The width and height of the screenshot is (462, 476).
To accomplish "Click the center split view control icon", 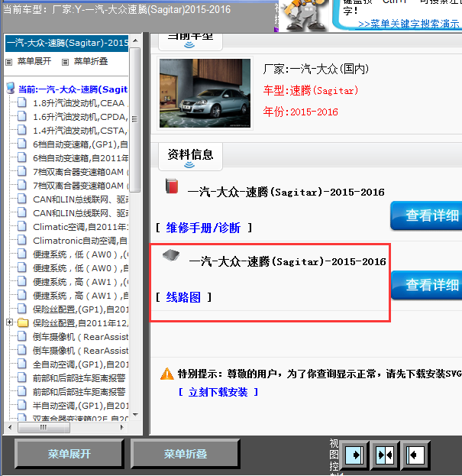I will 385,455.
